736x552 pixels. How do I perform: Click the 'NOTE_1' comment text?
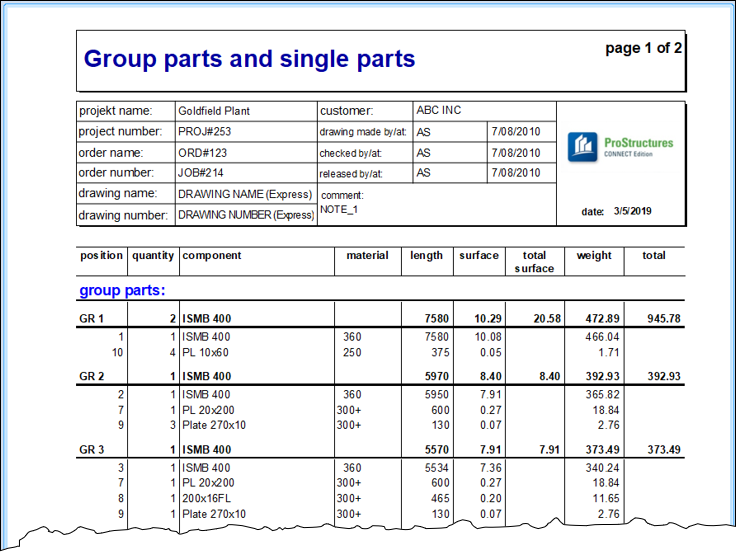tap(339, 209)
